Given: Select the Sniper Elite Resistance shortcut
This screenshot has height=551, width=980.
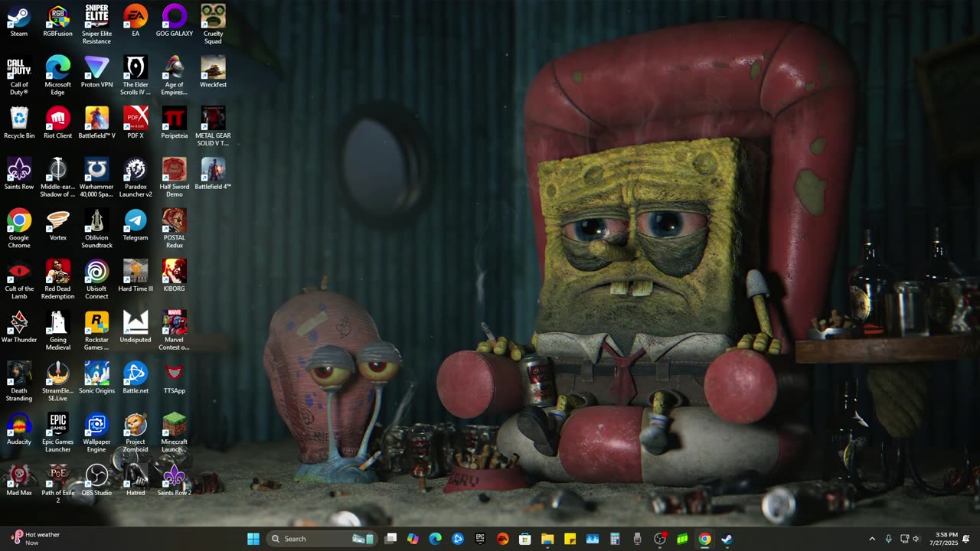Looking at the screenshot, I should 96,24.
